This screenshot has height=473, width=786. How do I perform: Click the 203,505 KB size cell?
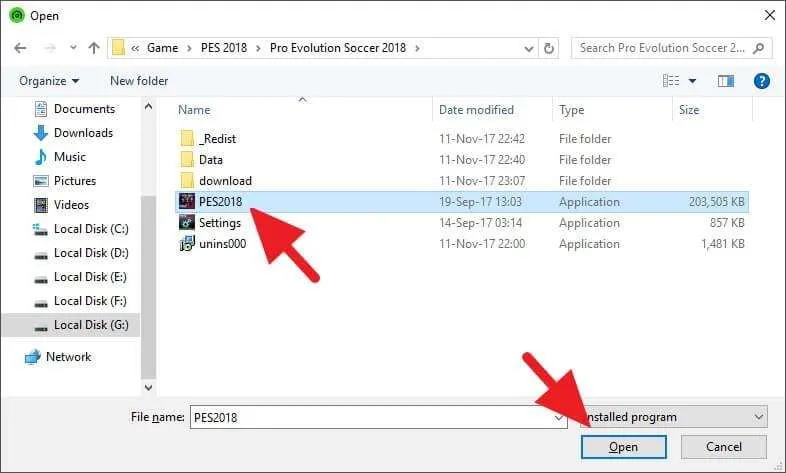click(716, 202)
